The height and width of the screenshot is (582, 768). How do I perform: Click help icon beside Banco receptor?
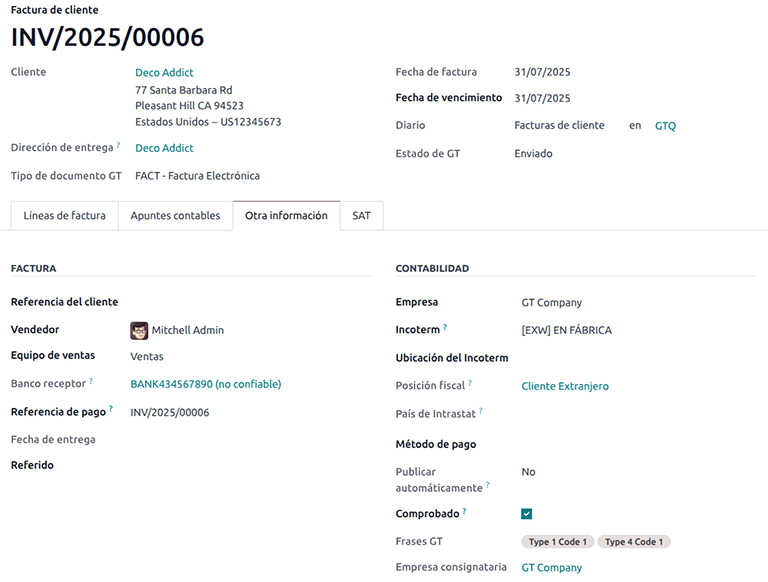click(91, 381)
